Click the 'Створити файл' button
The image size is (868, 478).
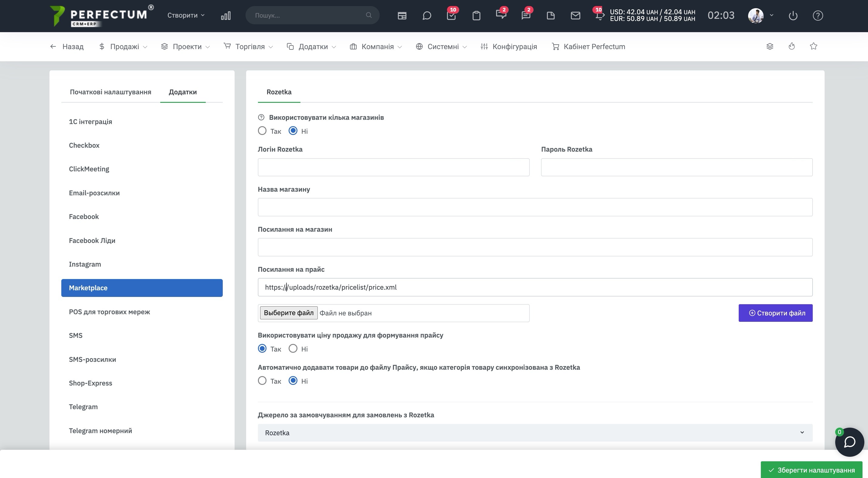coord(775,313)
